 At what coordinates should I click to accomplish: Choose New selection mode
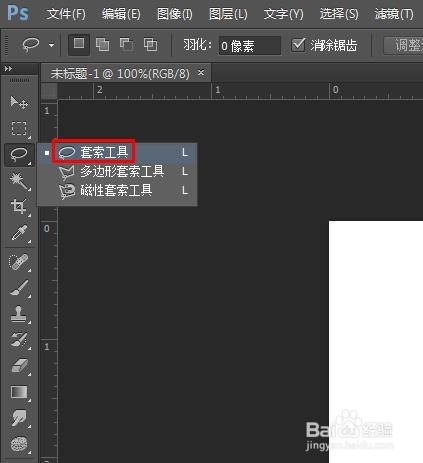pyautogui.click(x=79, y=44)
